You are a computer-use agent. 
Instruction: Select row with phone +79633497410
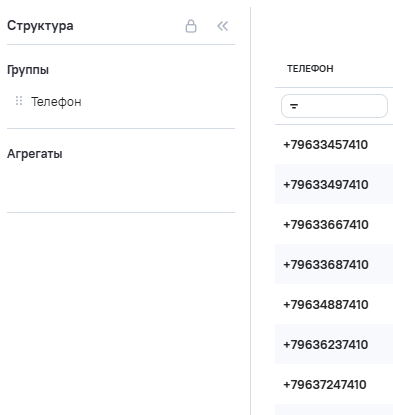point(334,184)
